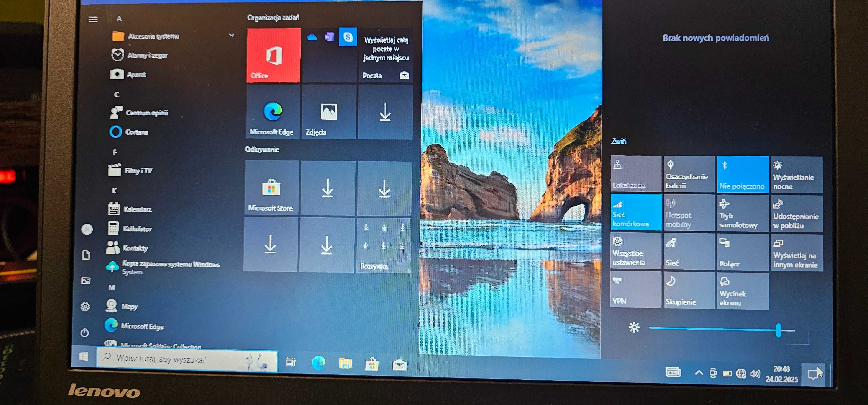Viewport: 868px width, 405px height.
Task: Click the Odkrywanie group header
Action: click(x=262, y=149)
